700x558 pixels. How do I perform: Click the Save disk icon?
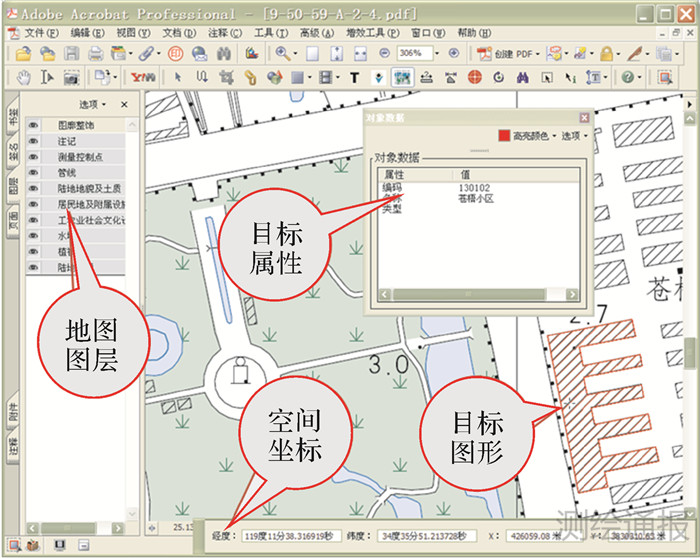click(72, 53)
